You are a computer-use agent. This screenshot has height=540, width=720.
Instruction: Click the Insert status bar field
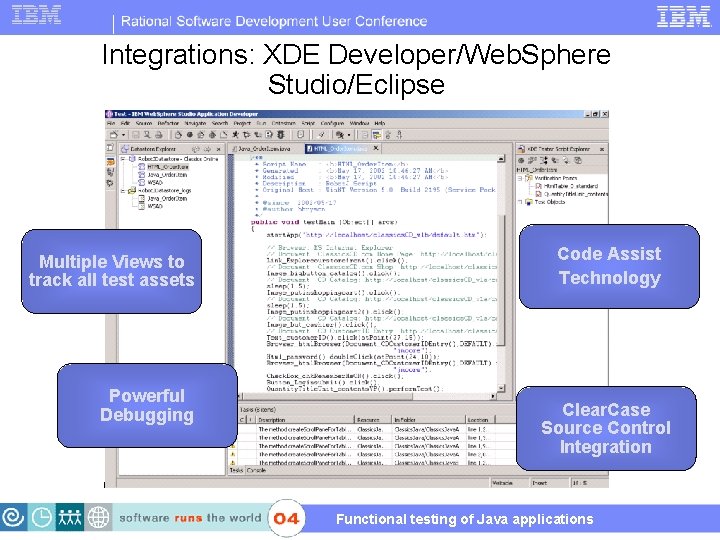(549, 483)
